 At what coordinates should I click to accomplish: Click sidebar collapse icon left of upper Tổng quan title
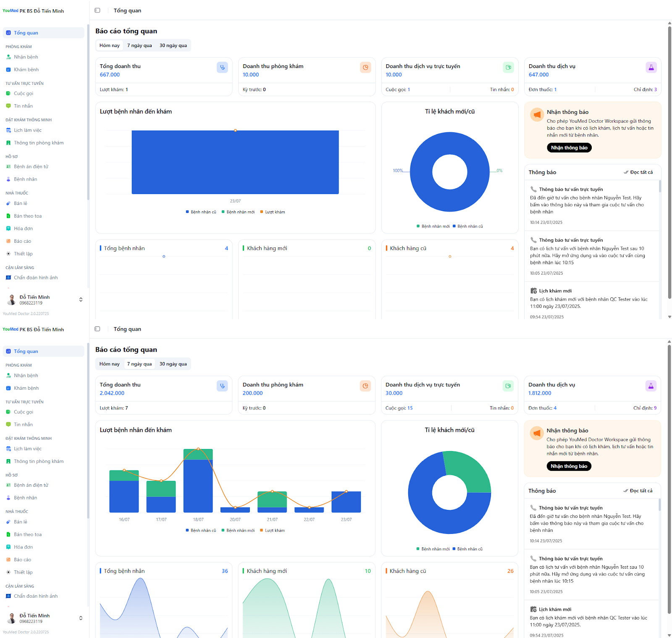97,11
